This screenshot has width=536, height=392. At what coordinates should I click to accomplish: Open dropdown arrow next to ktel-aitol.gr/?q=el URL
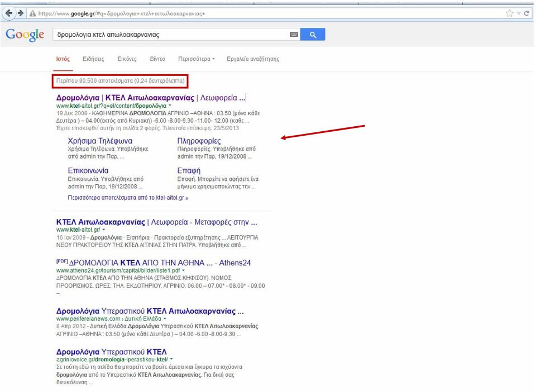pyautogui.click(x=170, y=106)
